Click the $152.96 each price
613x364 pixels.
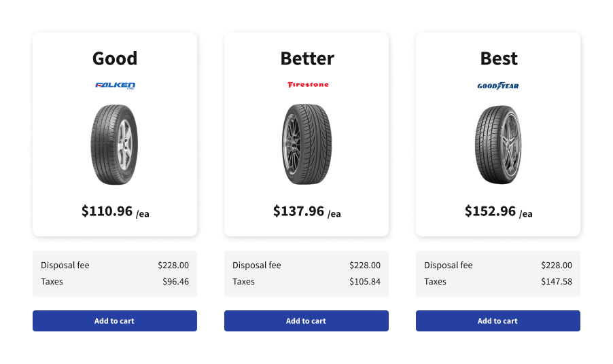tap(498, 211)
